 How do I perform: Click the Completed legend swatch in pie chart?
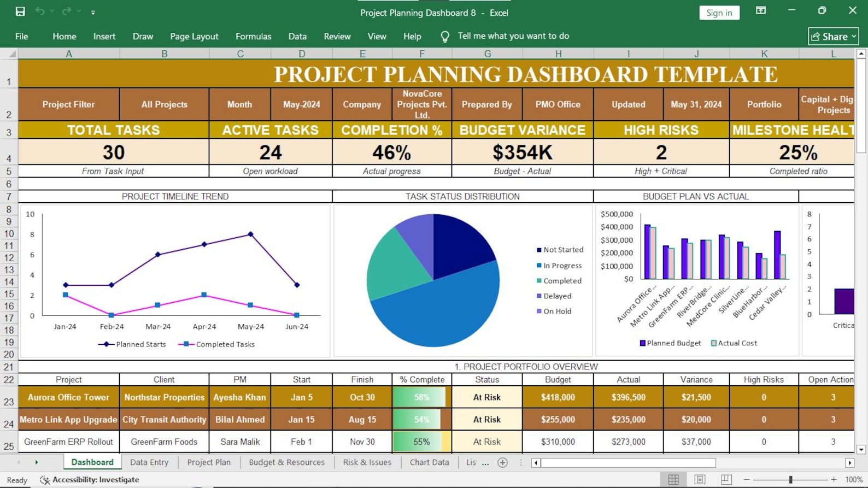pyautogui.click(x=539, y=281)
